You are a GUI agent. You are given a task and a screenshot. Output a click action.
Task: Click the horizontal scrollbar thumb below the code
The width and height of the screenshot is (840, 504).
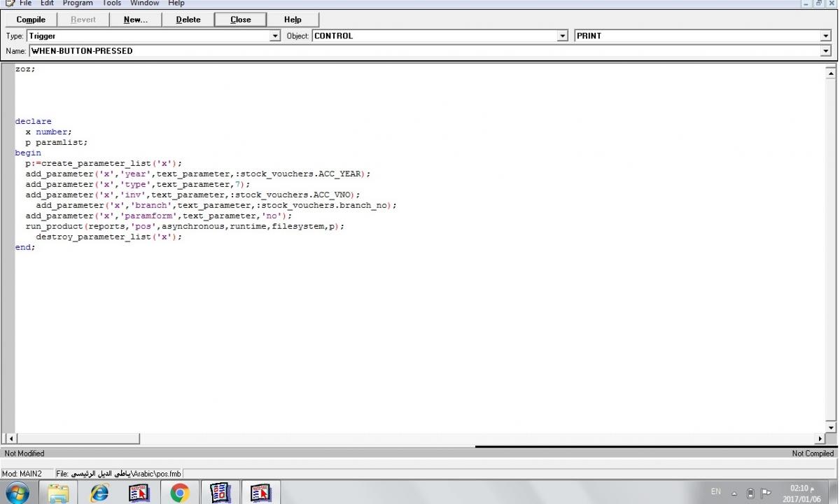[x=77, y=439]
